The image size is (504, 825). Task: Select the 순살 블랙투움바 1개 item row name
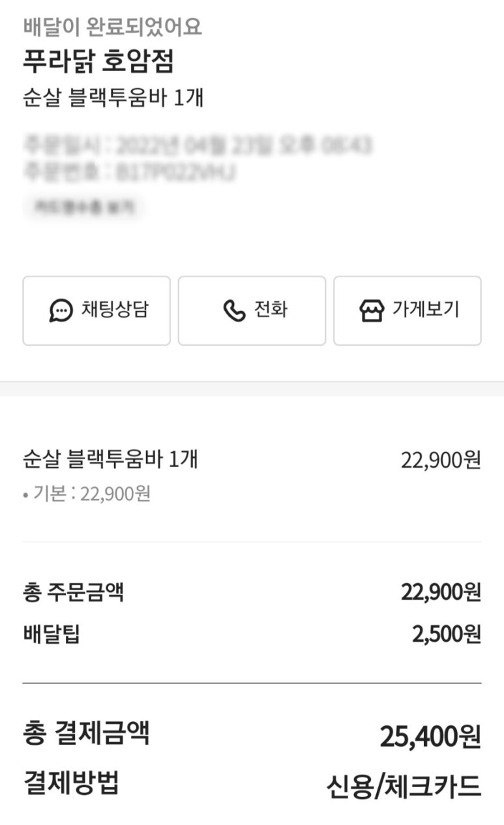(110, 460)
